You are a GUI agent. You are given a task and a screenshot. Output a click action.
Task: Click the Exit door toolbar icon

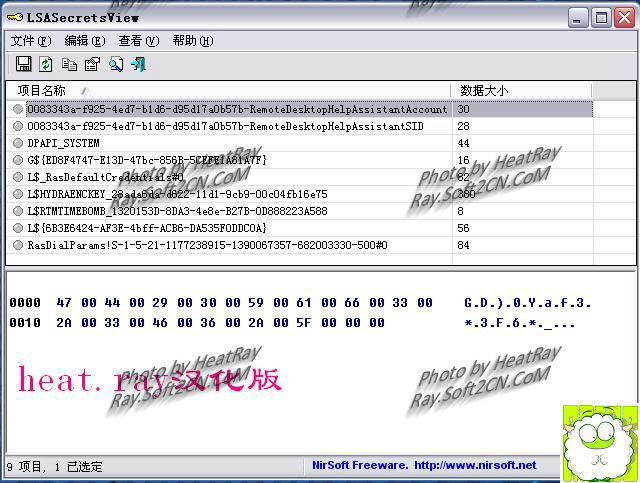[138, 65]
